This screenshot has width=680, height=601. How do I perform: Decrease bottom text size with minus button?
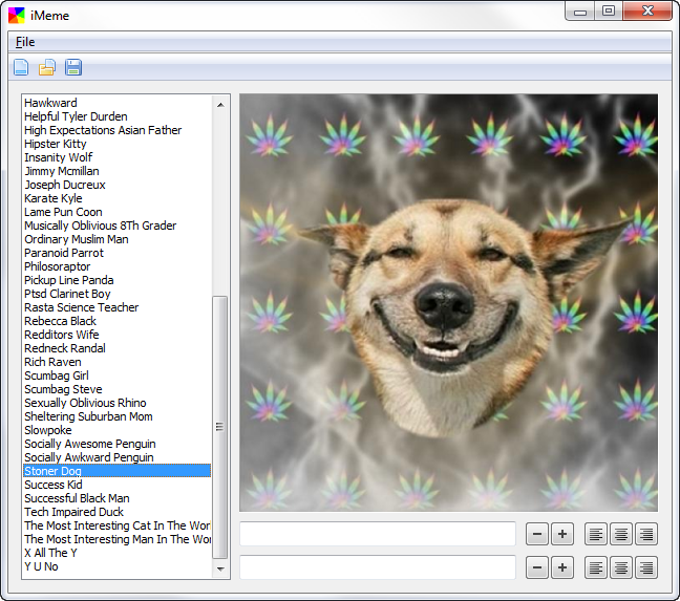coord(537,568)
